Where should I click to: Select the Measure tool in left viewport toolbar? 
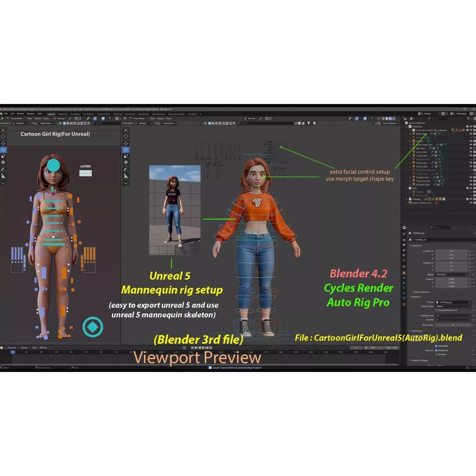[3, 176]
